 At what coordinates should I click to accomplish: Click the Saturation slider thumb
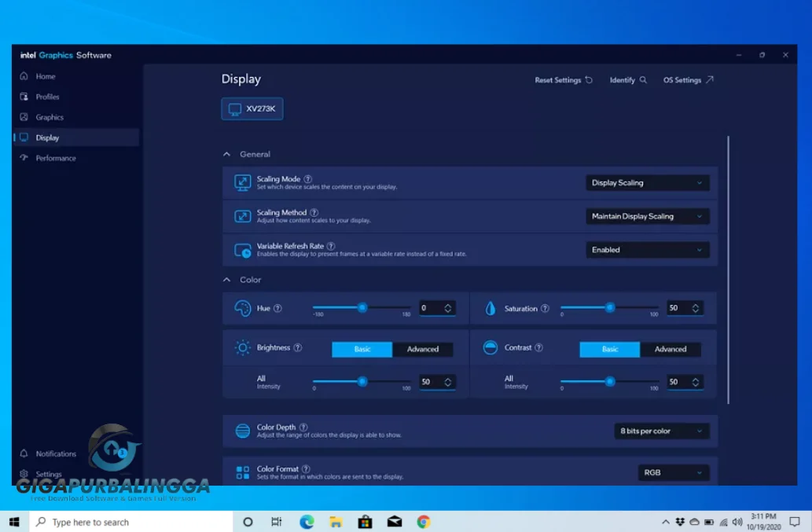(610, 308)
